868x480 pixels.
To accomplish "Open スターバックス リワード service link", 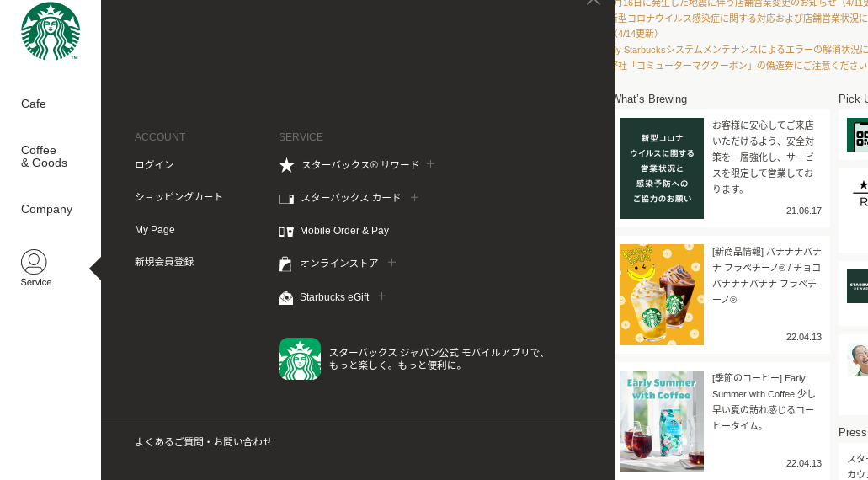I will (360, 165).
